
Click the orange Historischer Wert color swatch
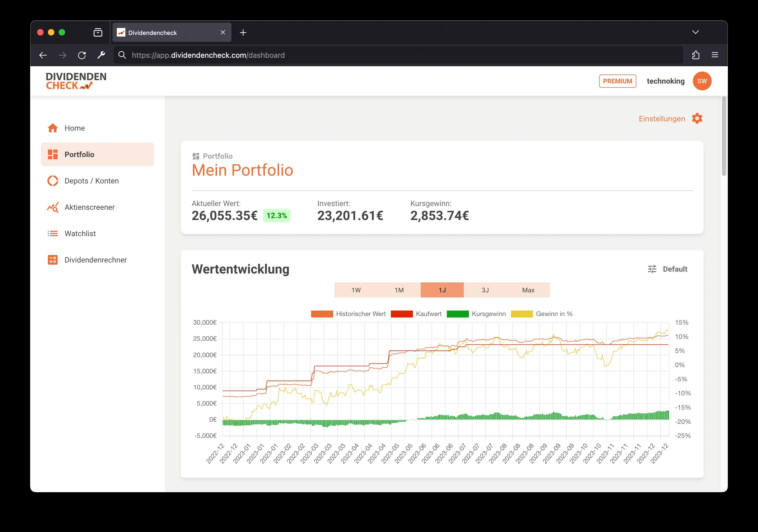click(x=322, y=314)
